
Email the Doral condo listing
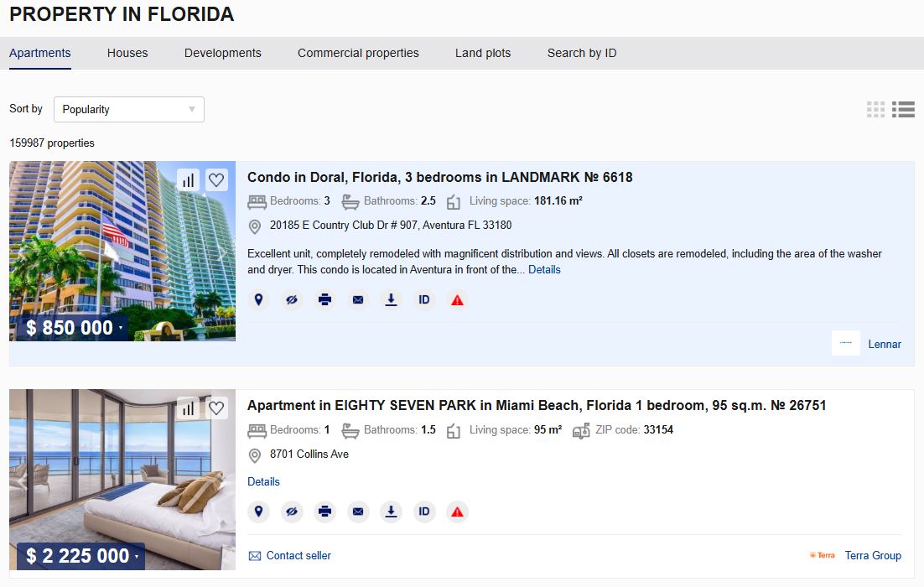click(x=358, y=300)
